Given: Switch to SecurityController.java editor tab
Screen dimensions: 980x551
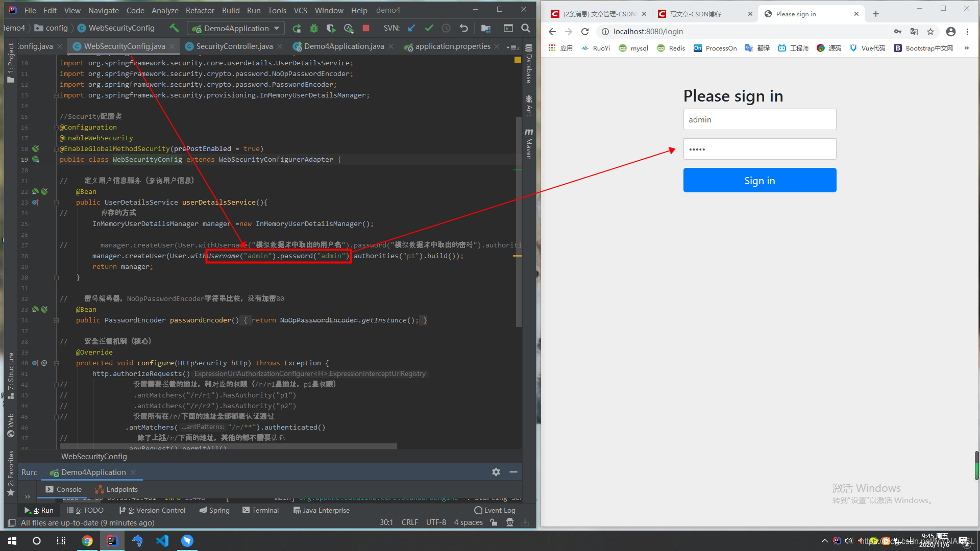Looking at the screenshot, I should point(234,46).
